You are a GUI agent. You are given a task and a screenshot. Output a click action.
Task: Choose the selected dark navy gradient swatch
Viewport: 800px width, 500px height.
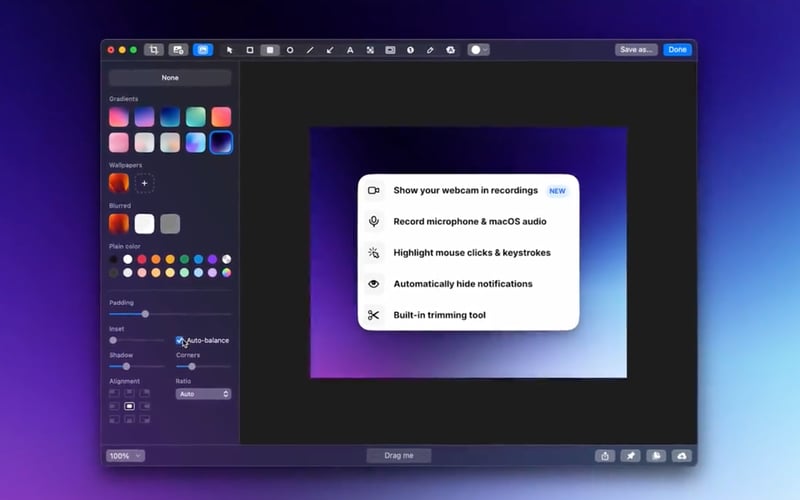tap(221, 142)
